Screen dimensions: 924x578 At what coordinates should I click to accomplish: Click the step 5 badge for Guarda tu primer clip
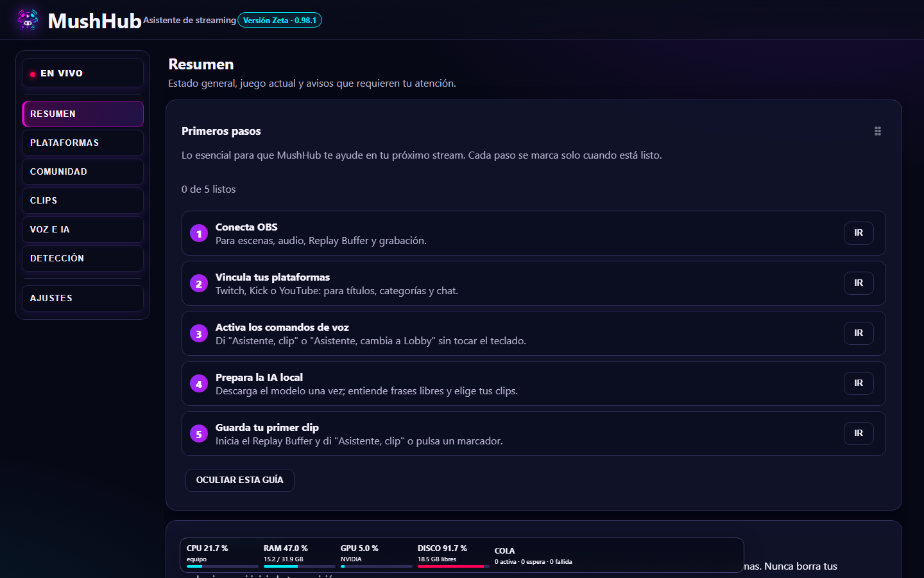coord(199,433)
